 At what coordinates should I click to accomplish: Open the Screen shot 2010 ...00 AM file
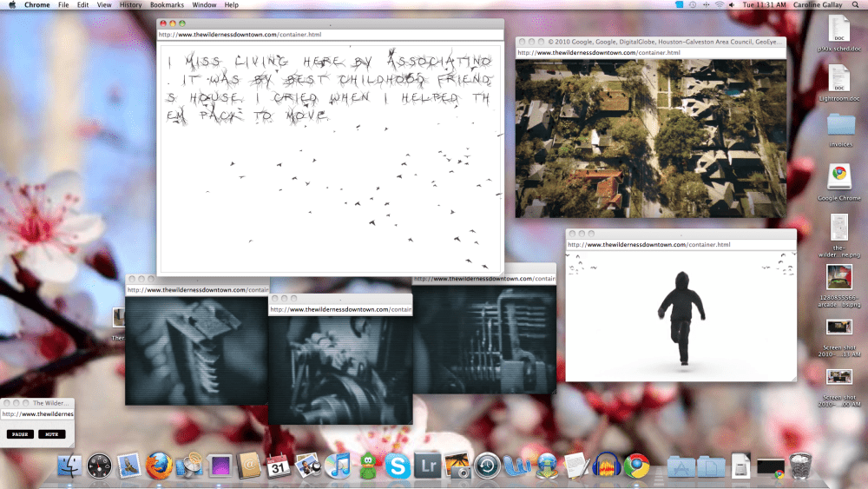(839, 387)
